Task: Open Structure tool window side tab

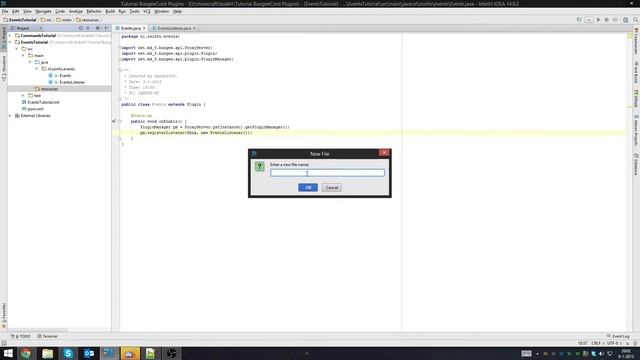Action: (4, 69)
